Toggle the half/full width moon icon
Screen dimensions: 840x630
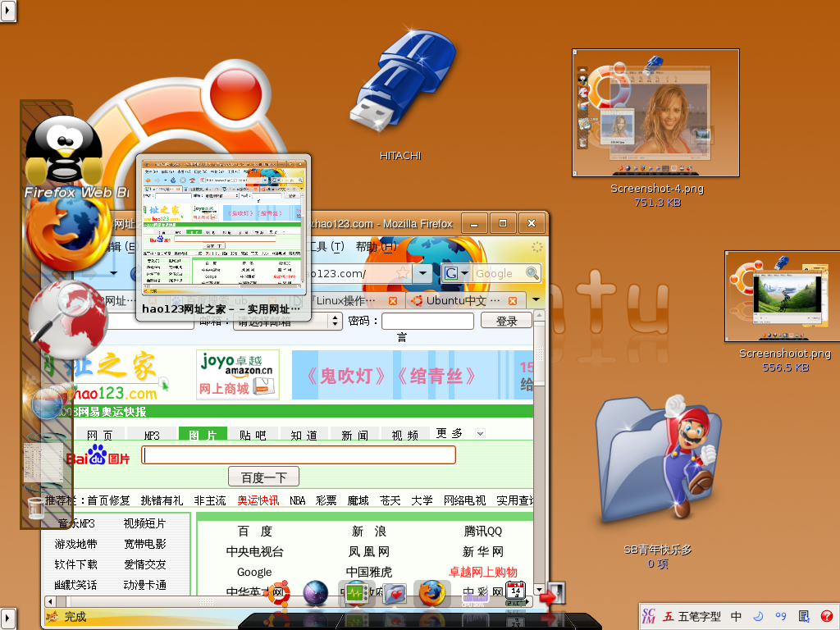(759, 617)
